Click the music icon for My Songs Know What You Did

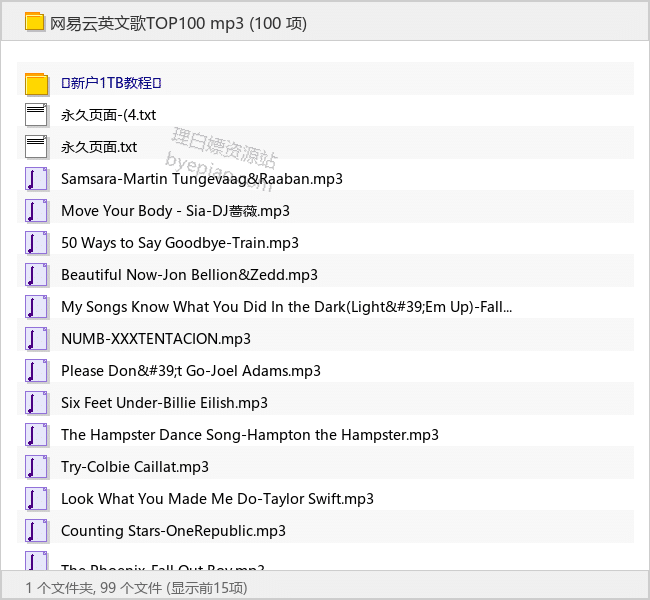click(x=36, y=307)
